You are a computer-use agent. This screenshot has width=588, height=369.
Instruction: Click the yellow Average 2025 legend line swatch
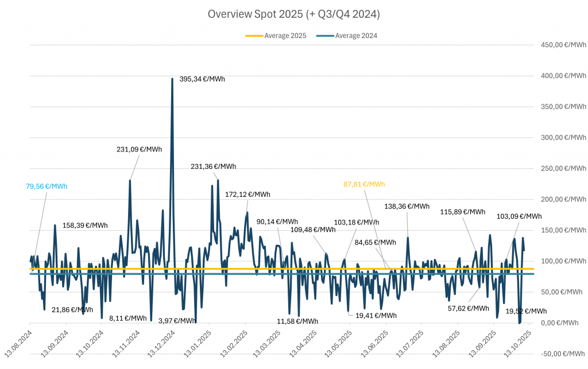tap(254, 36)
